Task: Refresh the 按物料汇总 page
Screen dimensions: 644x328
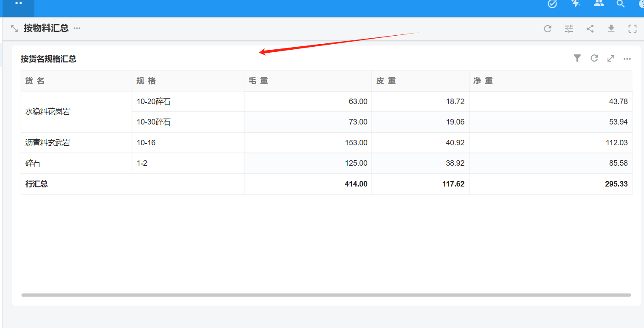Action: [548, 29]
